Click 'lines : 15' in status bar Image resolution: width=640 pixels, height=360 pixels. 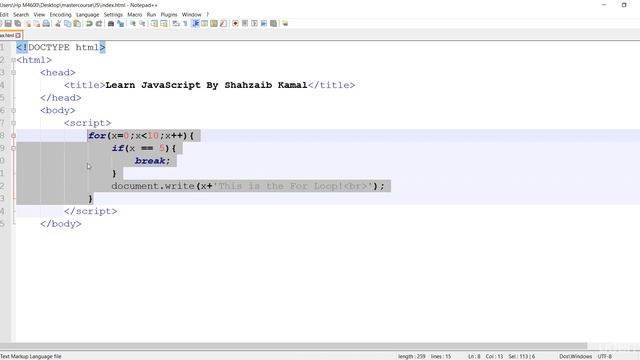pos(441,356)
